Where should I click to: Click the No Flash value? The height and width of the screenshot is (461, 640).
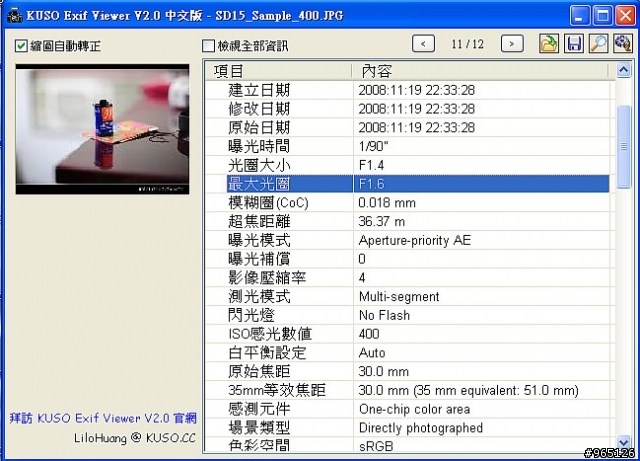(384, 316)
